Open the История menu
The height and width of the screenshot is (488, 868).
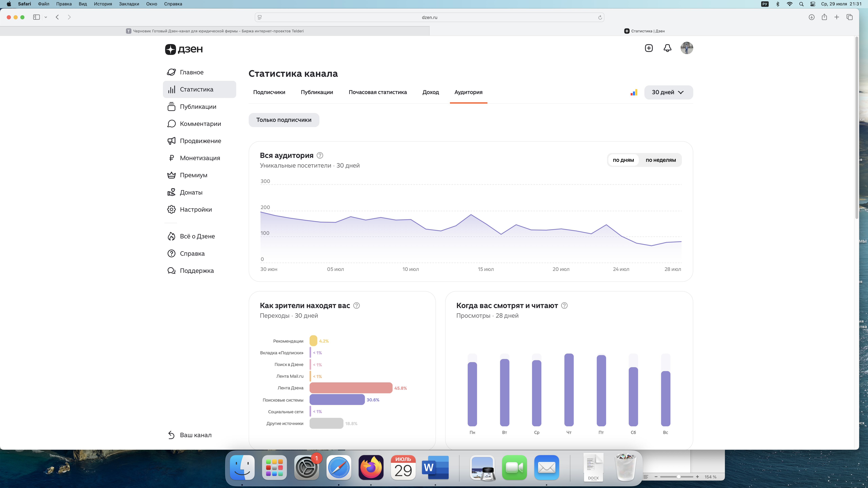[x=103, y=4]
